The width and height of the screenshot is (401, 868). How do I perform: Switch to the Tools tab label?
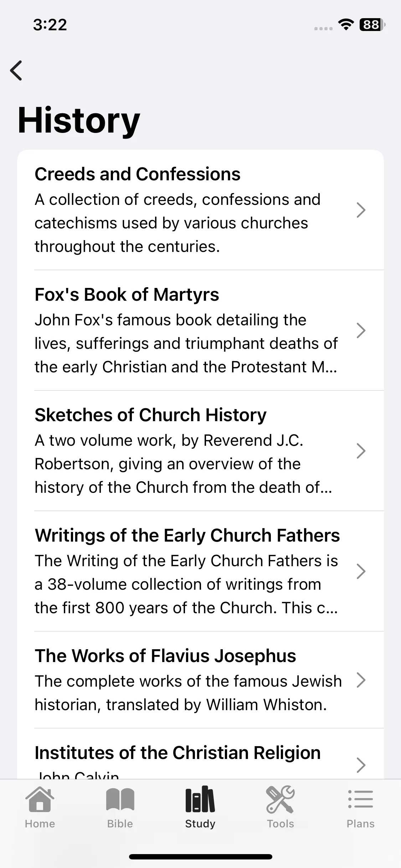tap(281, 824)
